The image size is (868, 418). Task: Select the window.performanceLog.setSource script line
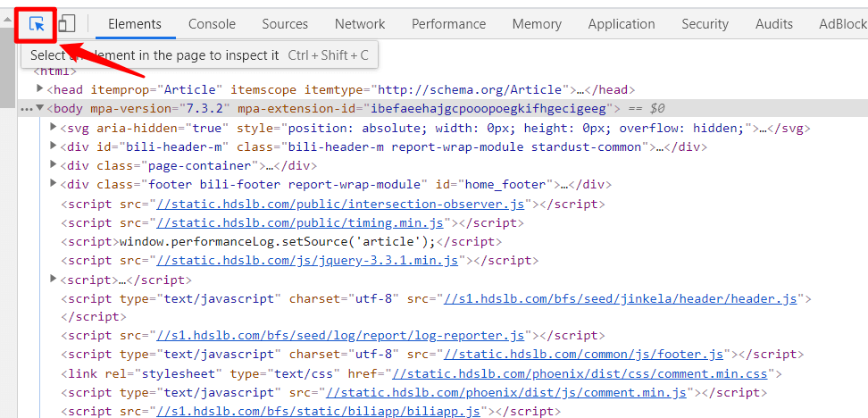pos(281,241)
